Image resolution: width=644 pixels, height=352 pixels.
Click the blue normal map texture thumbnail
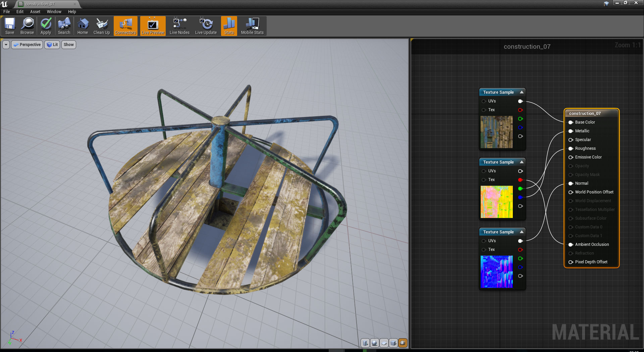pyautogui.click(x=497, y=272)
